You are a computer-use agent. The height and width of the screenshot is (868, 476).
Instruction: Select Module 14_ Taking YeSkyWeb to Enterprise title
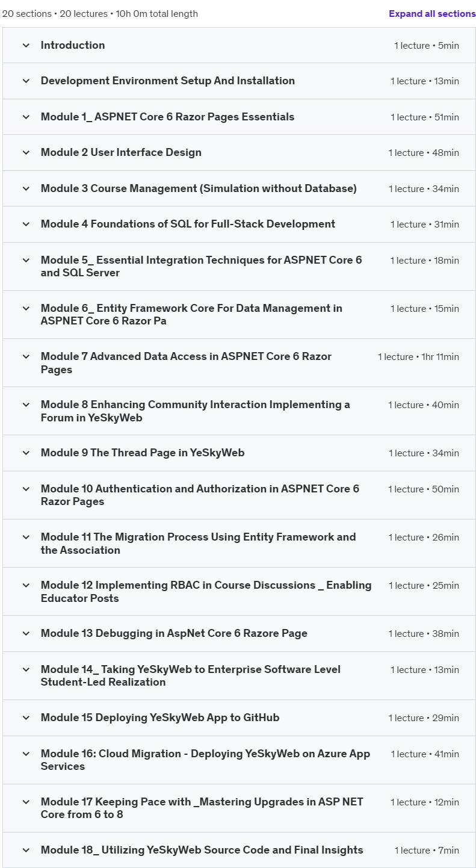tap(191, 675)
